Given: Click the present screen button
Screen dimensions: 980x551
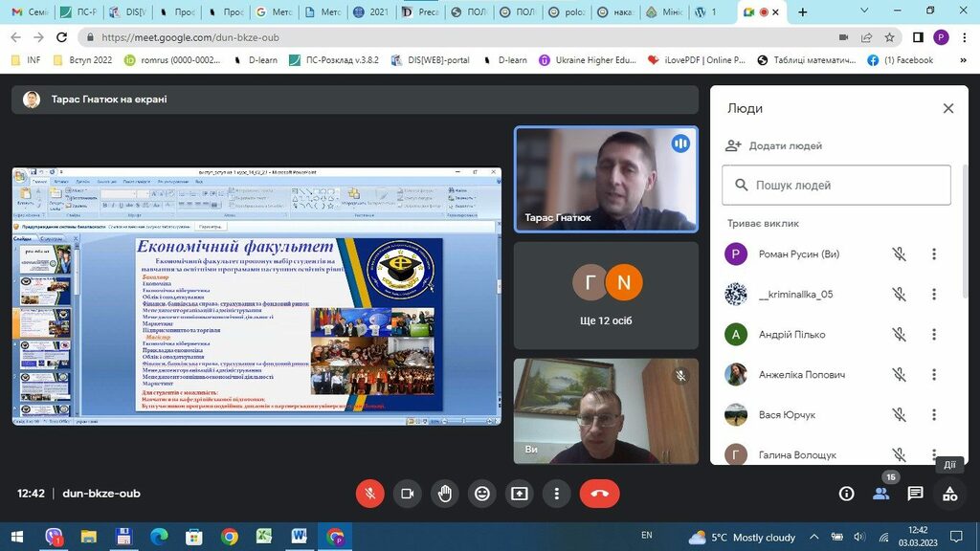Looking at the screenshot, I should [x=519, y=494].
